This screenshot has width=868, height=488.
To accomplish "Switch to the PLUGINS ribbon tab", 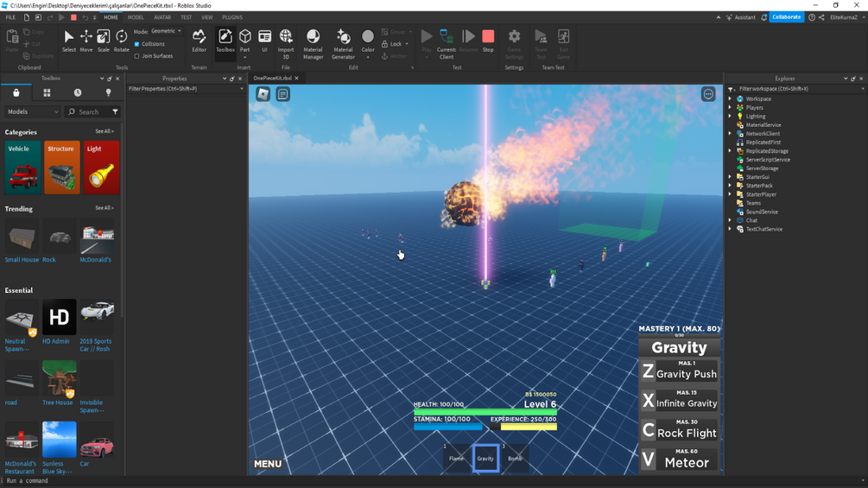I will click(232, 17).
